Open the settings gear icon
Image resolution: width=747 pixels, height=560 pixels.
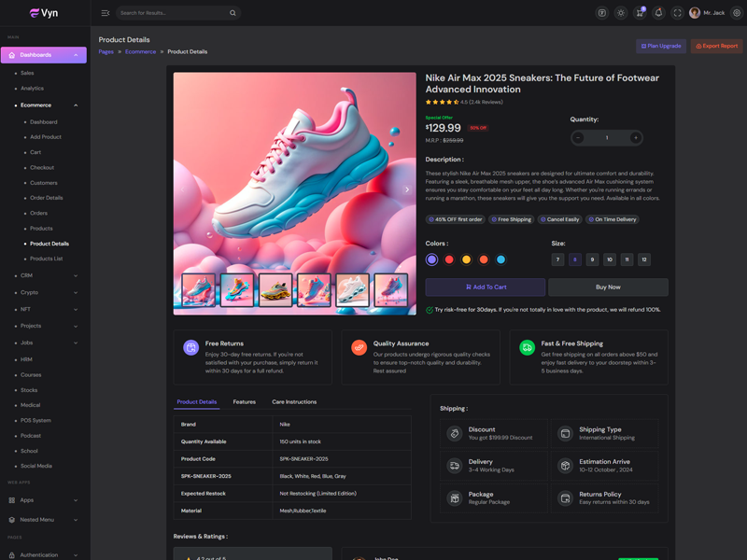pyautogui.click(x=737, y=13)
